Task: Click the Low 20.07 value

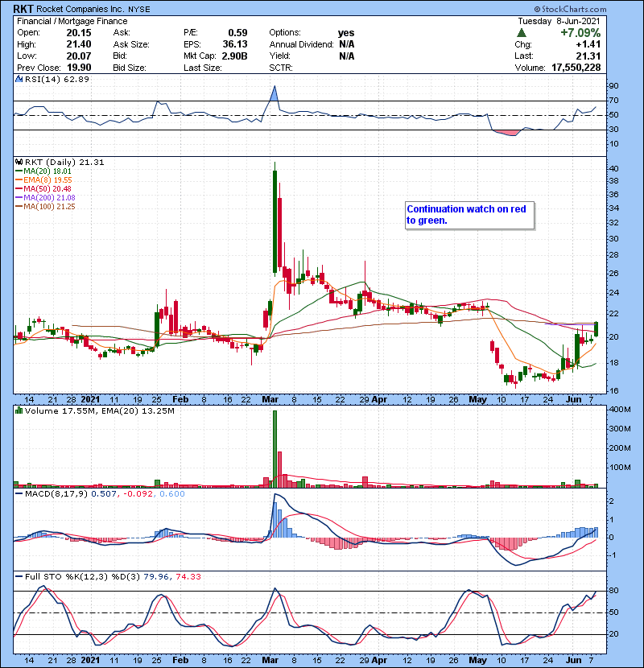Action: (x=79, y=56)
